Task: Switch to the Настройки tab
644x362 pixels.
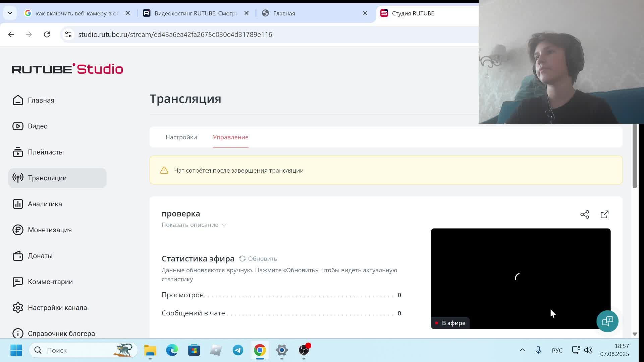Action: (181, 137)
